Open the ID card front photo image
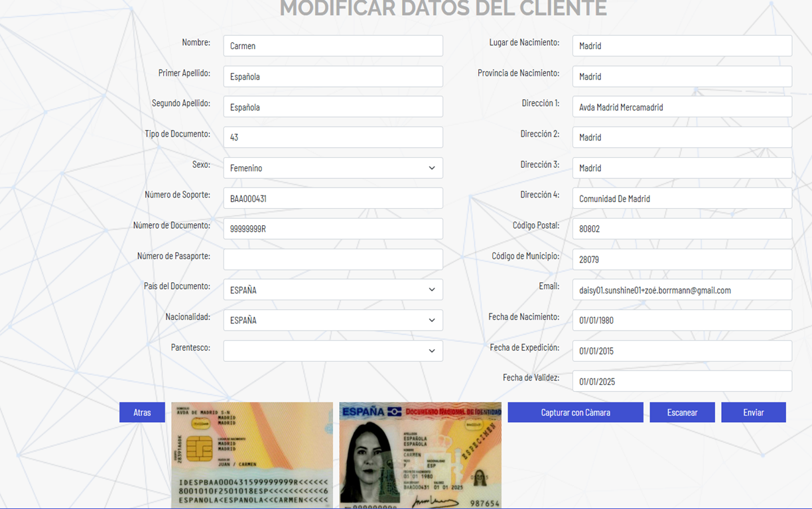812x509 pixels. [x=421, y=455]
